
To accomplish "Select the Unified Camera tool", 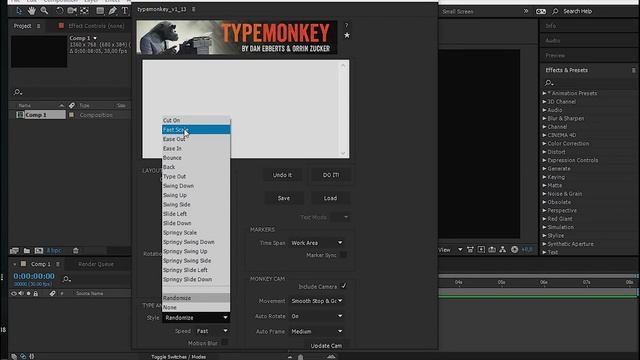I will pyautogui.click(x=72, y=11).
